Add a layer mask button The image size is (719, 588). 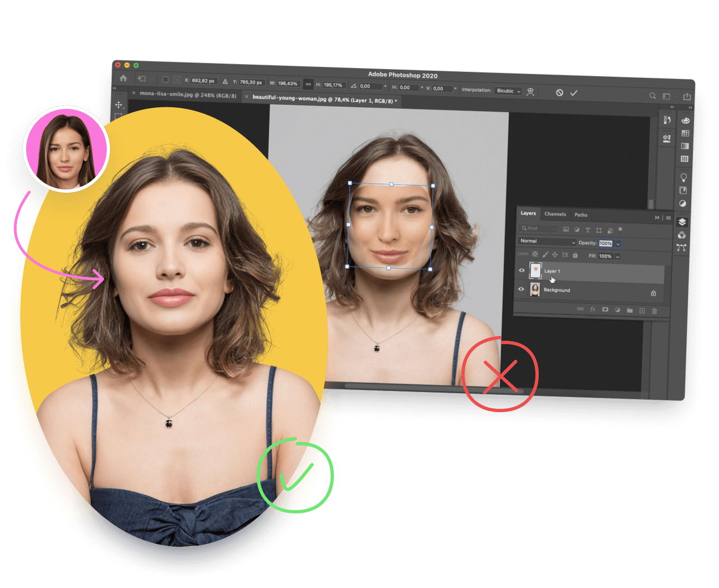point(605,309)
